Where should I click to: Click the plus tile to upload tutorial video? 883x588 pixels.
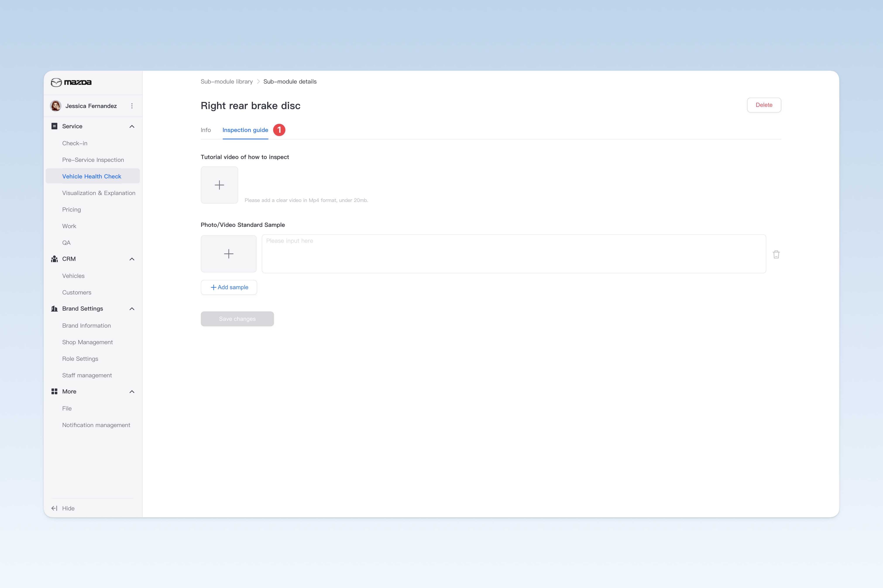click(x=219, y=185)
